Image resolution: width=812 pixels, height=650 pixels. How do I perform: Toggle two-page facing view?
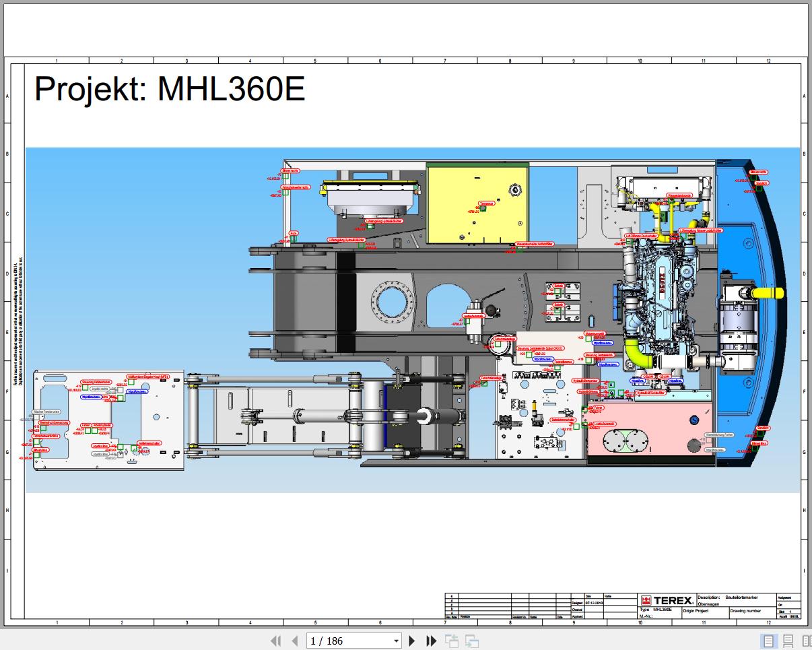click(x=805, y=641)
